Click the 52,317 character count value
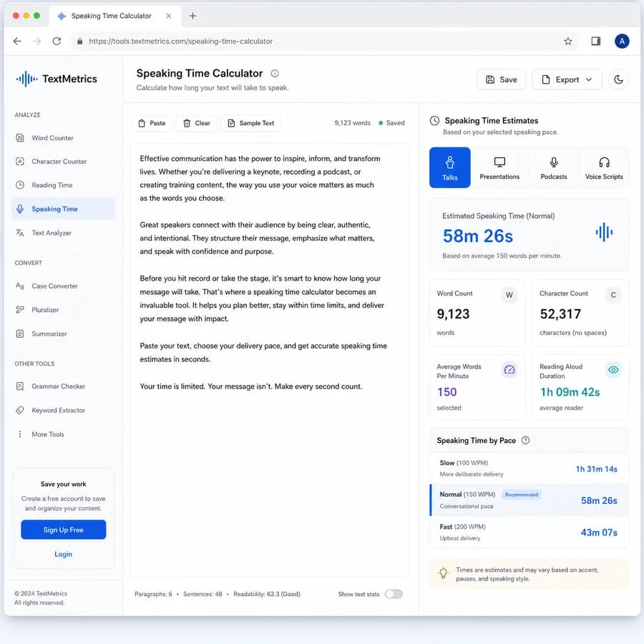Viewport: 644px width, 644px height. [560, 314]
